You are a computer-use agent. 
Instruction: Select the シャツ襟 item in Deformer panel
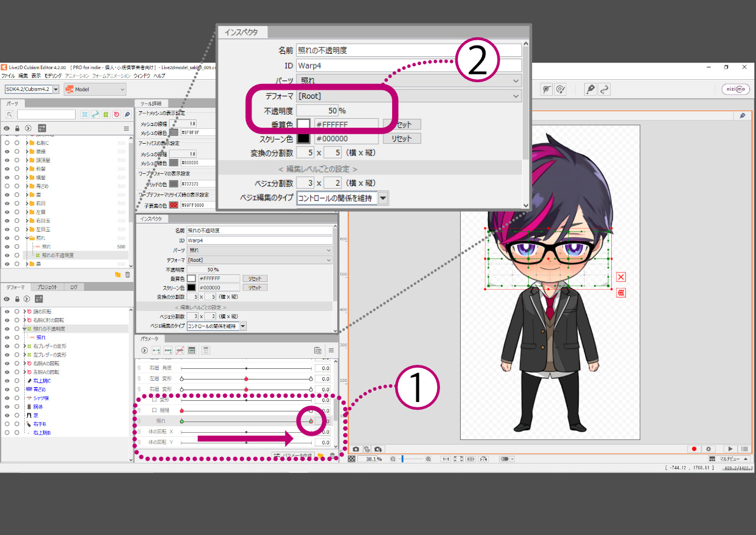point(41,398)
